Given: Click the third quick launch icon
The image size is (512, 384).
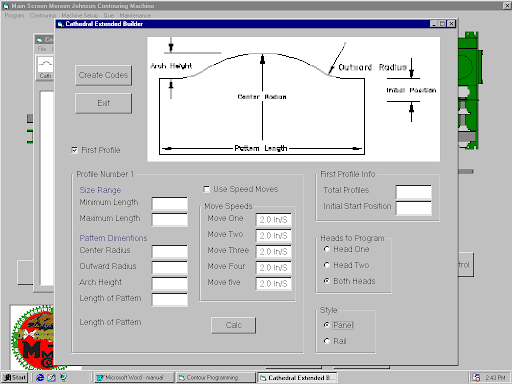Looking at the screenshot, I should 63,377.
